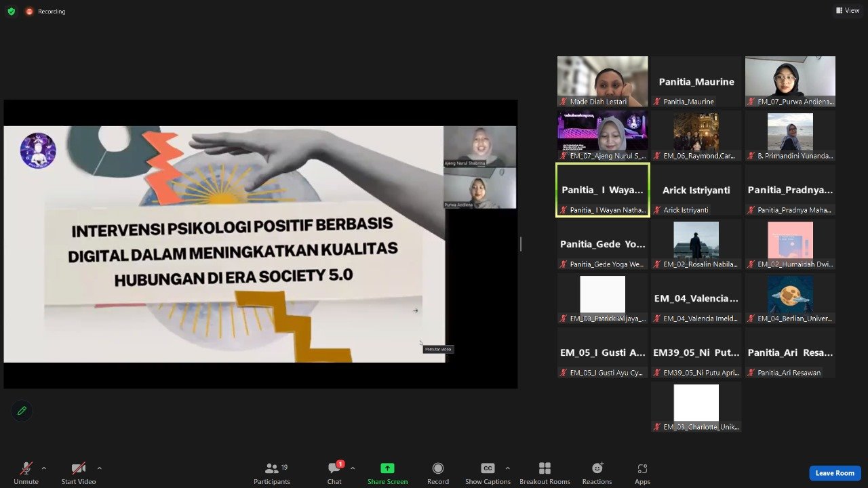This screenshot has height=488, width=868.
Task: Start Video camera toggle
Action: [79, 472]
